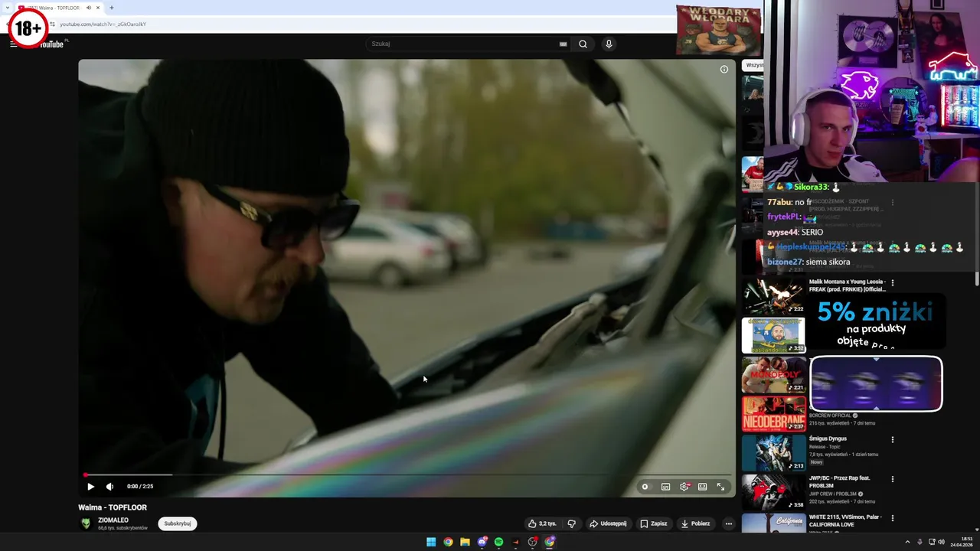
Task: Open the NIEODEBRANE video thumbnail
Action: pos(773,413)
